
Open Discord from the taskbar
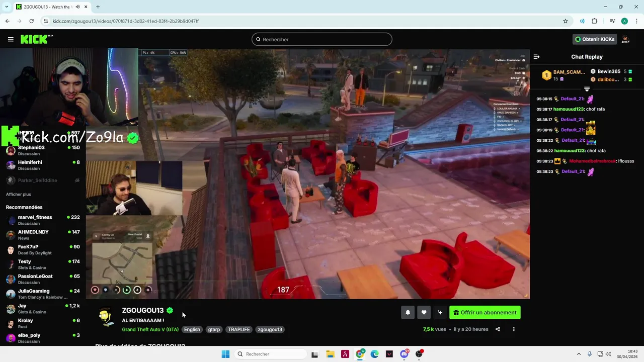click(x=404, y=354)
